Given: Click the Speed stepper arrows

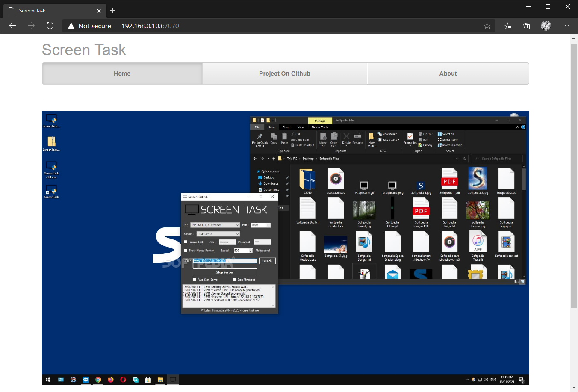Looking at the screenshot, I should click(x=251, y=251).
